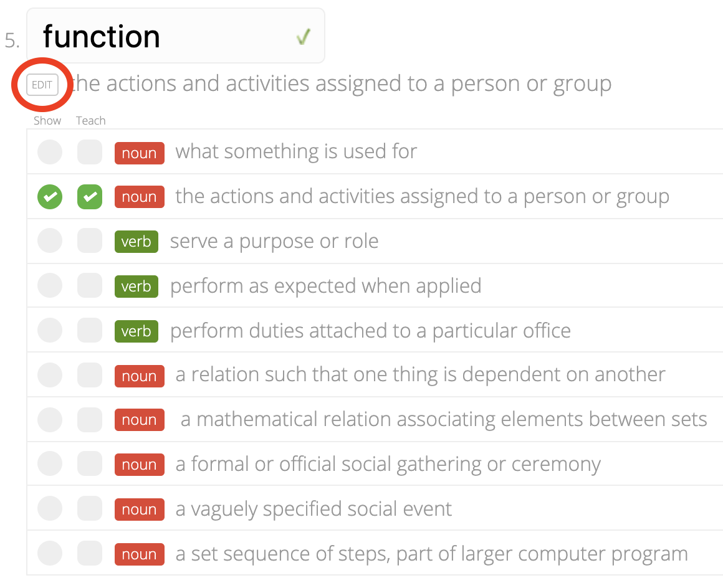Select the definition text "a relation such that one thing is dependent on another"
The image size is (723, 588).
coord(418,374)
